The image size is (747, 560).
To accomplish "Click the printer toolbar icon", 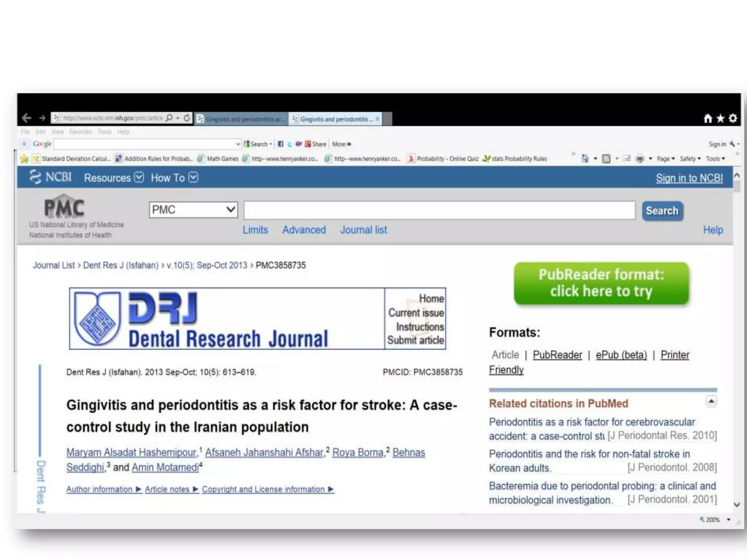I will (640, 159).
